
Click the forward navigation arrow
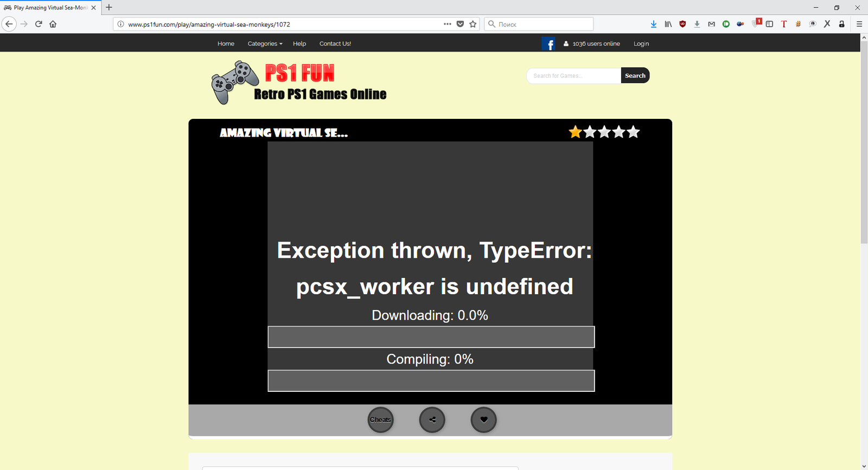point(24,24)
